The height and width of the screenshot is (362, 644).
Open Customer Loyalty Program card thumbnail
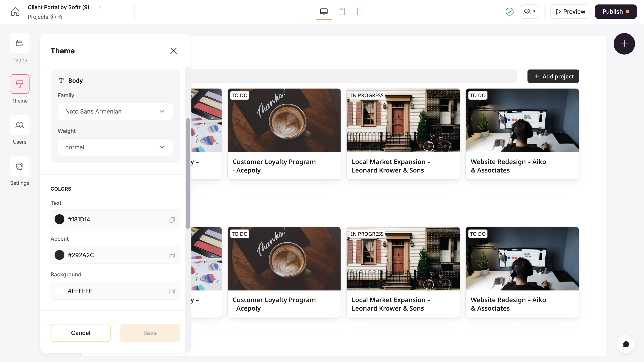click(x=284, y=120)
